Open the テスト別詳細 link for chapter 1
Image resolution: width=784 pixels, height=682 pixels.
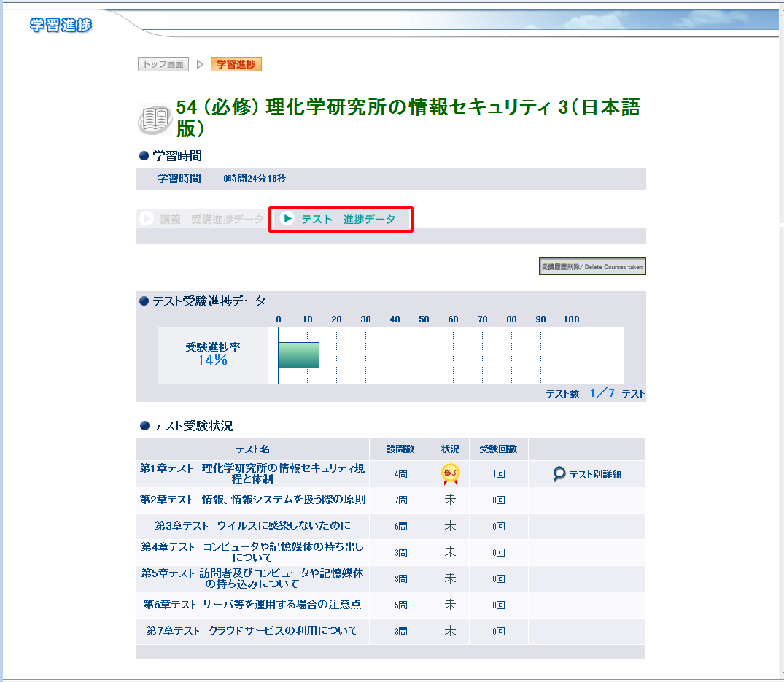click(x=595, y=475)
